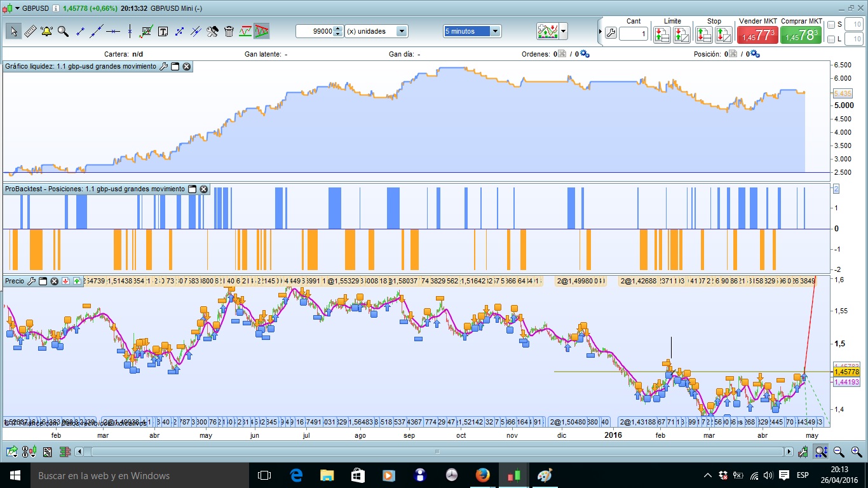Click the trash can delete objects icon

[229, 31]
